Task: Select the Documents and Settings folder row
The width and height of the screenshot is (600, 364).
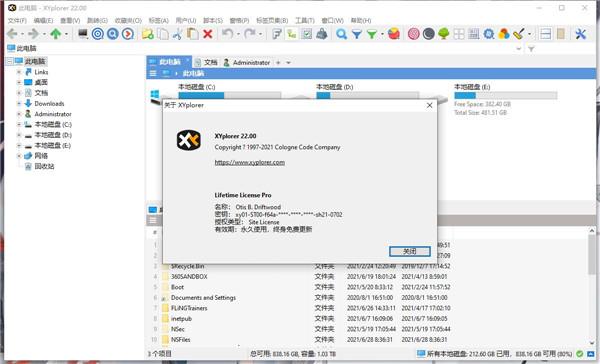Action: (x=298, y=297)
